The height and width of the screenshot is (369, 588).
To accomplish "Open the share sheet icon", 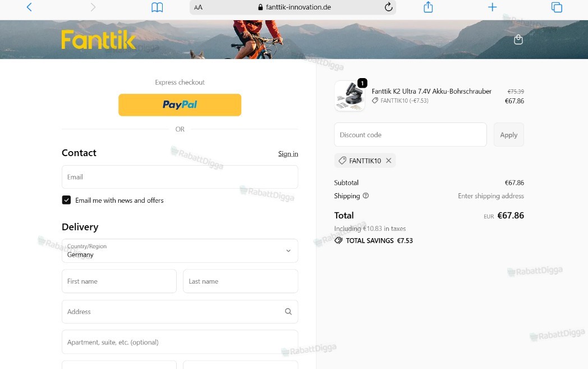I will [x=428, y=7].
